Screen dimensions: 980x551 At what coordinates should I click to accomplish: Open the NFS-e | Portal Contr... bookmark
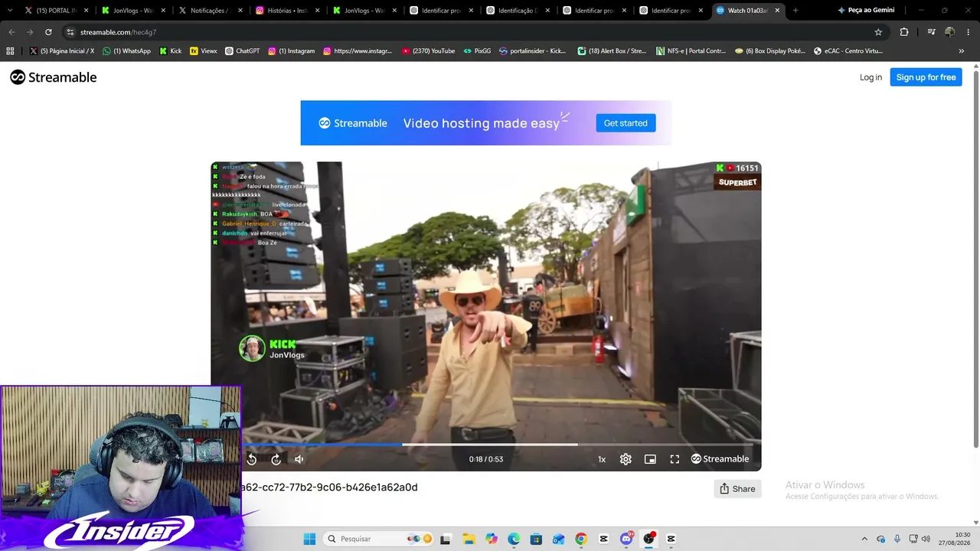(x=691, y=51)
